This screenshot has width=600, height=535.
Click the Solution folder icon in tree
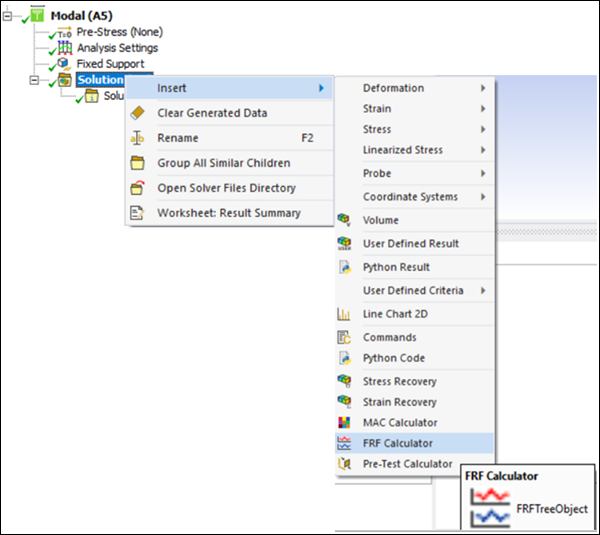coord(65,80)
